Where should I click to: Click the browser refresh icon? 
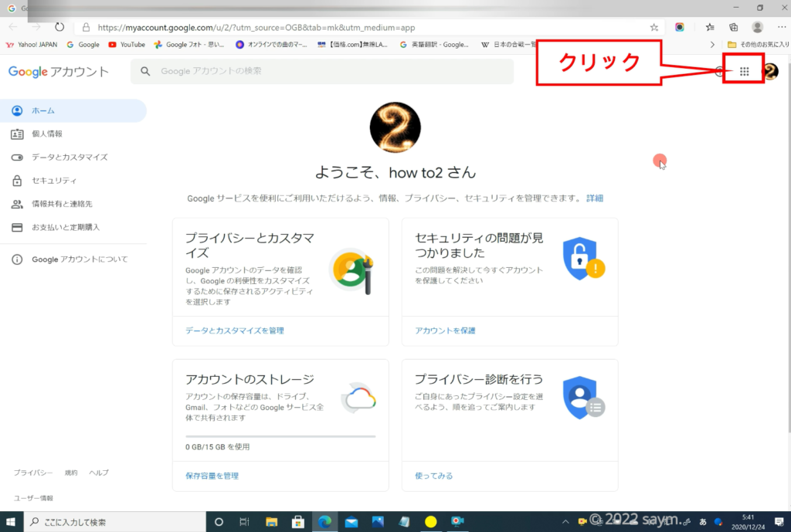[x=59, y=27]
